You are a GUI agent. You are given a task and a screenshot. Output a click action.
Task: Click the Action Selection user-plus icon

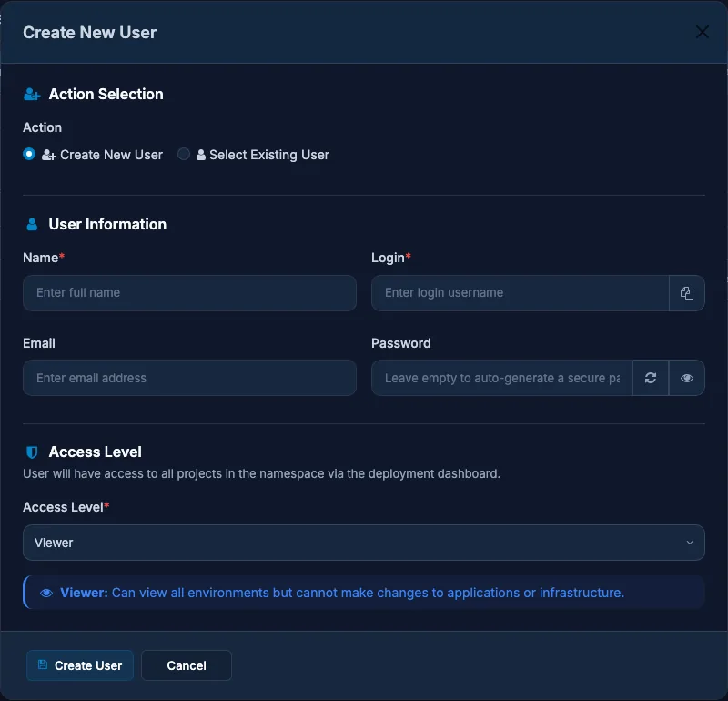[x=32, y=95]
